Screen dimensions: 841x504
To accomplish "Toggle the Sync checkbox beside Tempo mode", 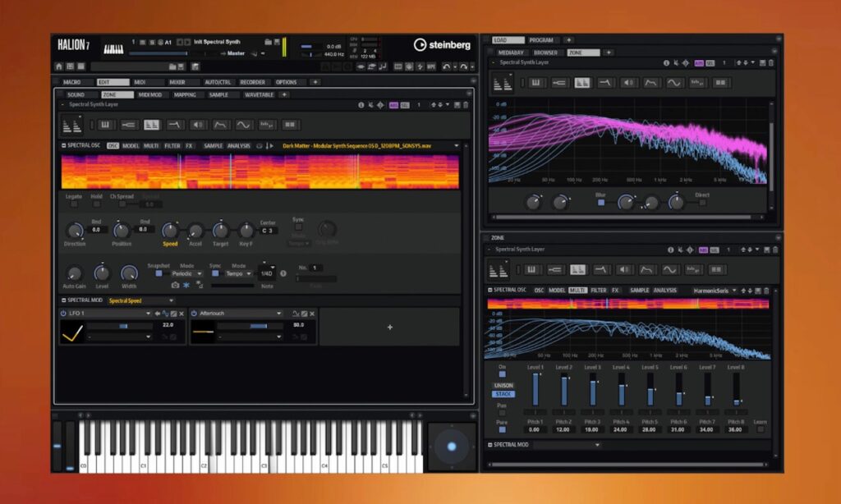I will point(215,273).
